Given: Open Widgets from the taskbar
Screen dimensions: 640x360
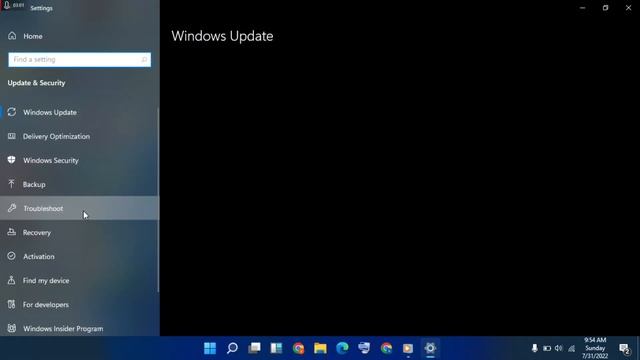Looking at the screenshot, I should (x=276, y=348).
